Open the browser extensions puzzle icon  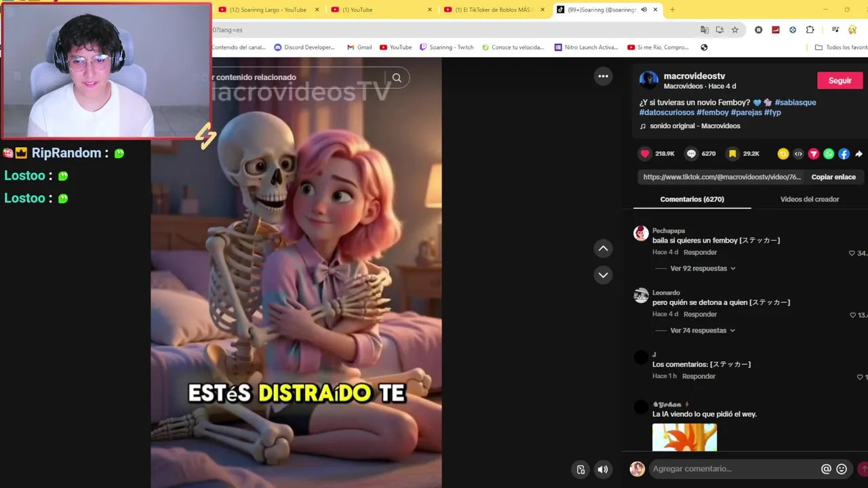[x=810, y=30]
